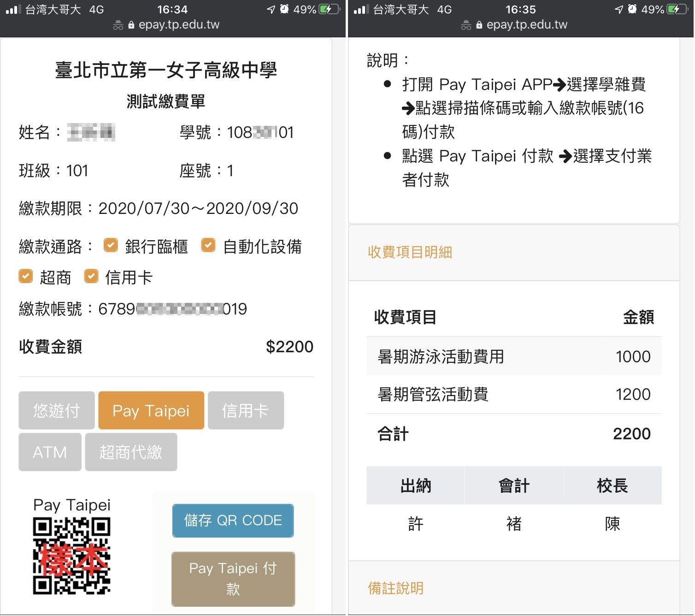Tap the 收費項目 column header
695x616 pixels.
[x=405, y=317]
